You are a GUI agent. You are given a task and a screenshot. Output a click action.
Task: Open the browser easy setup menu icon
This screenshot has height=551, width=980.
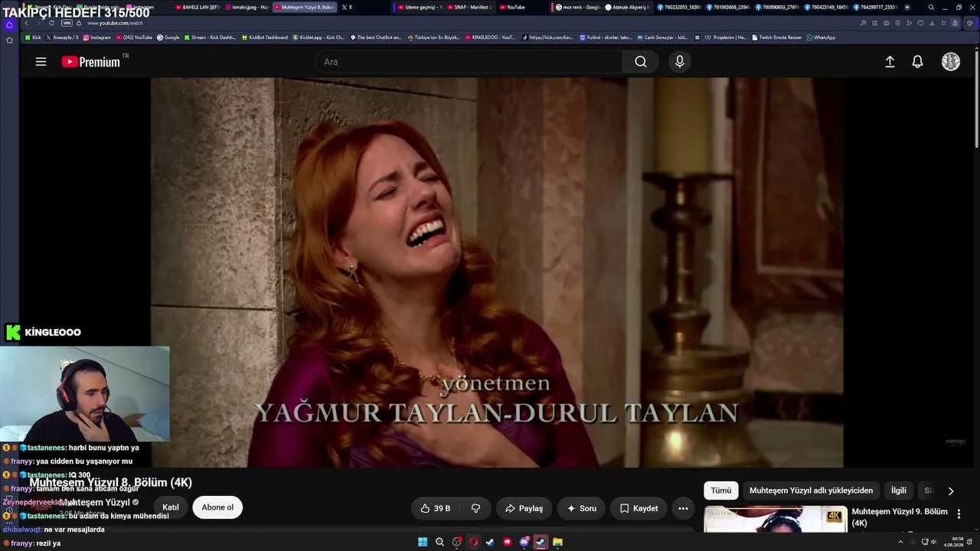(943, 23)
